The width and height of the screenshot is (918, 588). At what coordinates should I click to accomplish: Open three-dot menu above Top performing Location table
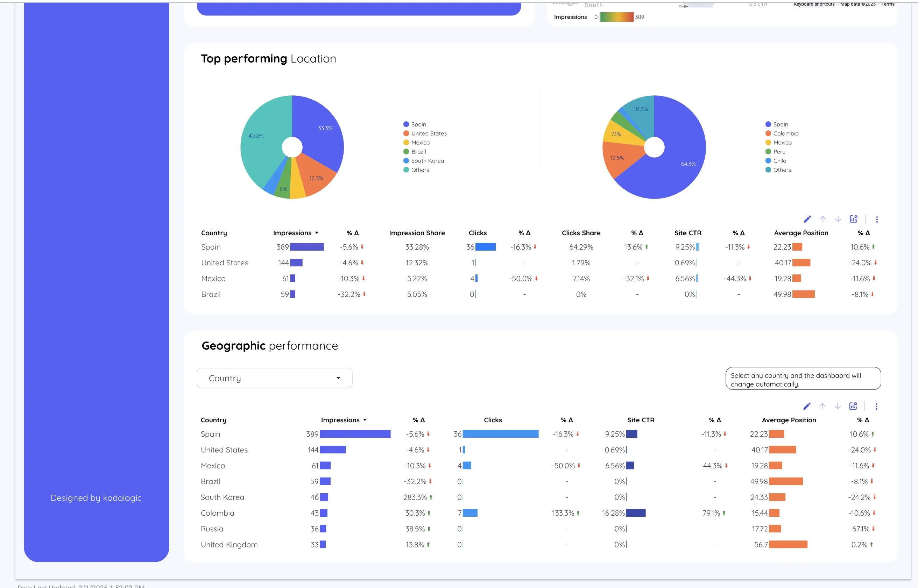coord(877,219)
